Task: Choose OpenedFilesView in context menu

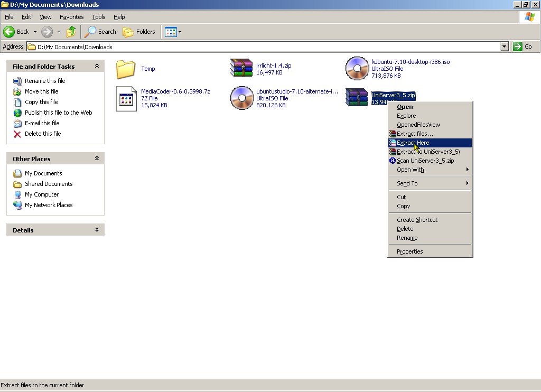Action: pos(430,125)
